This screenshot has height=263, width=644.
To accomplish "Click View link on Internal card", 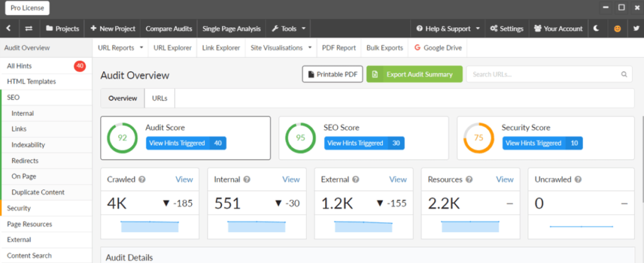I will click(291, 179).
